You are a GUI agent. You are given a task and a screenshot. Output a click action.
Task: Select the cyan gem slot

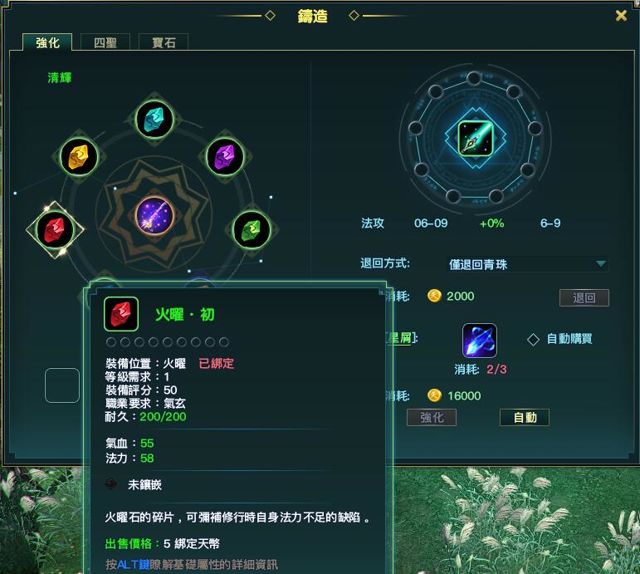pos(154,120)
